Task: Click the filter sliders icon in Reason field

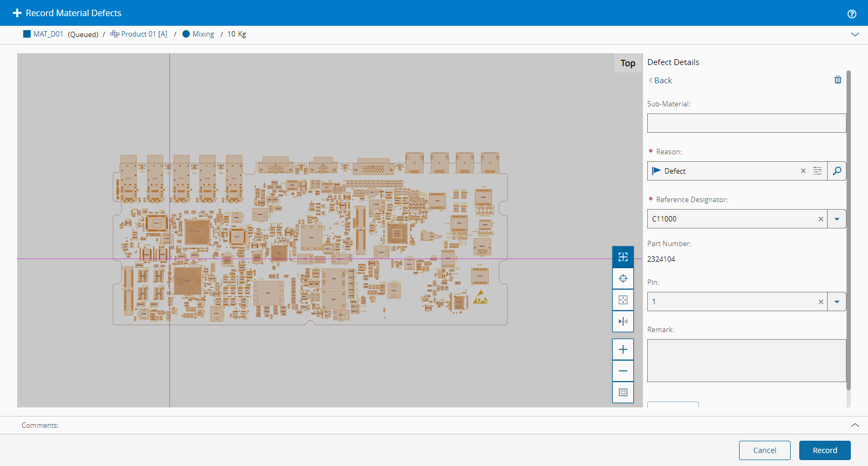Action: click(x=817, y=171)
